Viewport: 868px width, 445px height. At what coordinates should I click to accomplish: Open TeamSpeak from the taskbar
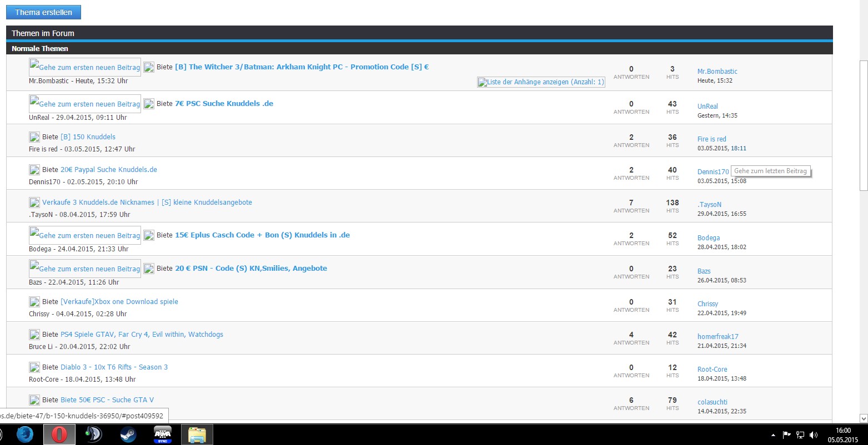[x=93, y=434]
